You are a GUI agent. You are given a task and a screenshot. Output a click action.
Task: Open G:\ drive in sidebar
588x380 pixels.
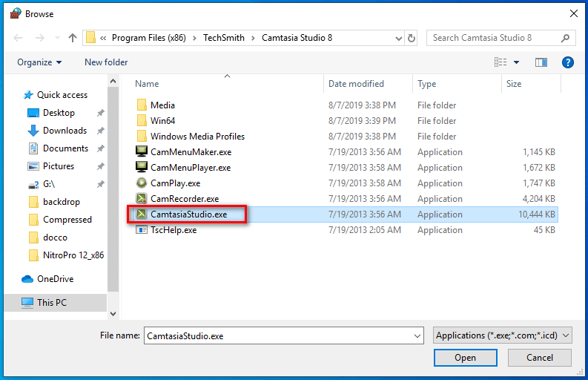[x=49, y=184]
